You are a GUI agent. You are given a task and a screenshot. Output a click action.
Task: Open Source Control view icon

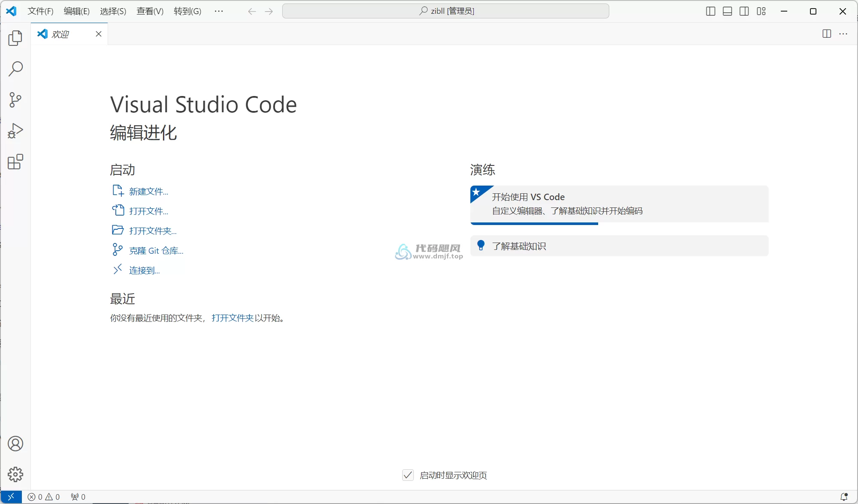[x=15, y=100]
